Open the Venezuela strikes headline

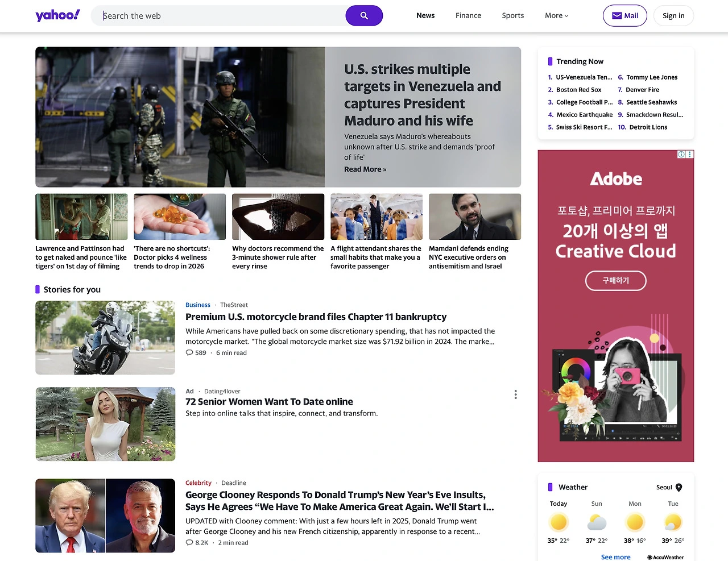(x=423, y=95)
